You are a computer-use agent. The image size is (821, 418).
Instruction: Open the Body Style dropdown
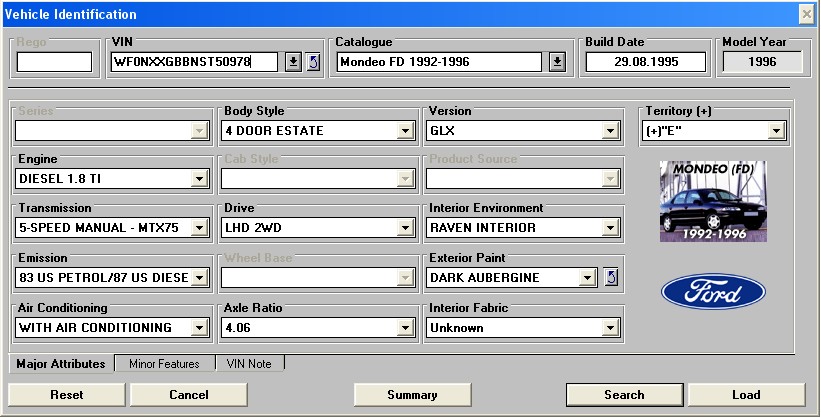[x=405, y=130]
